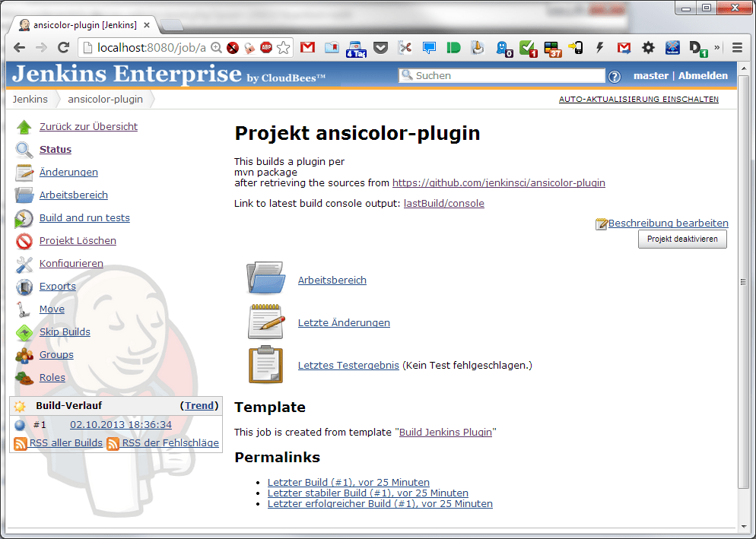The width and height of the screenshot is (756, 539).
Task: Enable auto refresh via Auto-Aktualisierung einschalten
Action: pos(638,100)
